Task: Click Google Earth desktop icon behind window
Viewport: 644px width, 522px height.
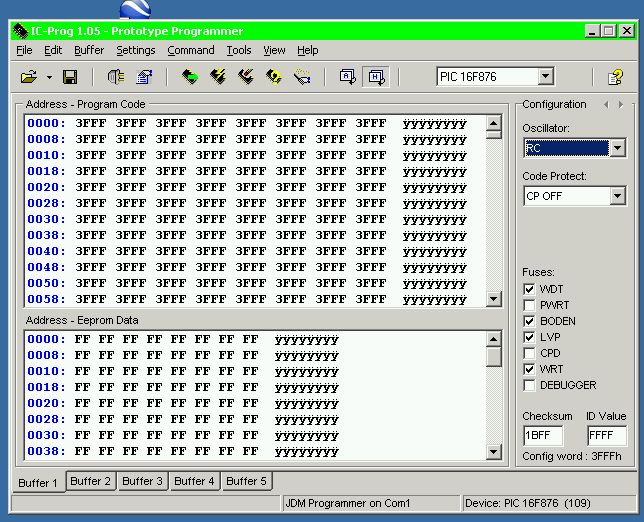Action: pyautogui.click(x=136, y=9)
